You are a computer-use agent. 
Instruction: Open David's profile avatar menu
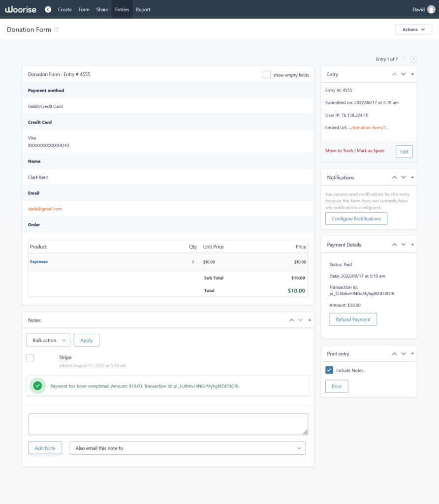point(431,9)
